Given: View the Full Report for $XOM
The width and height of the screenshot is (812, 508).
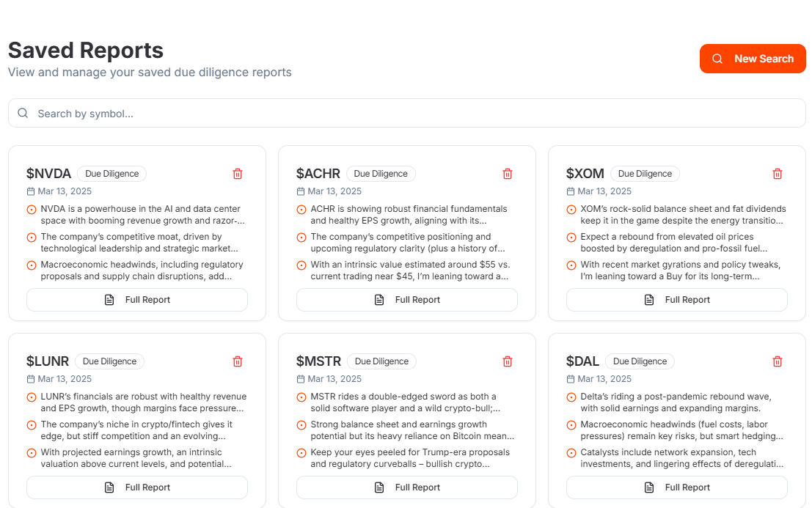Looking at the screenshot, I should pyautogui.click(x=677, y=300).
